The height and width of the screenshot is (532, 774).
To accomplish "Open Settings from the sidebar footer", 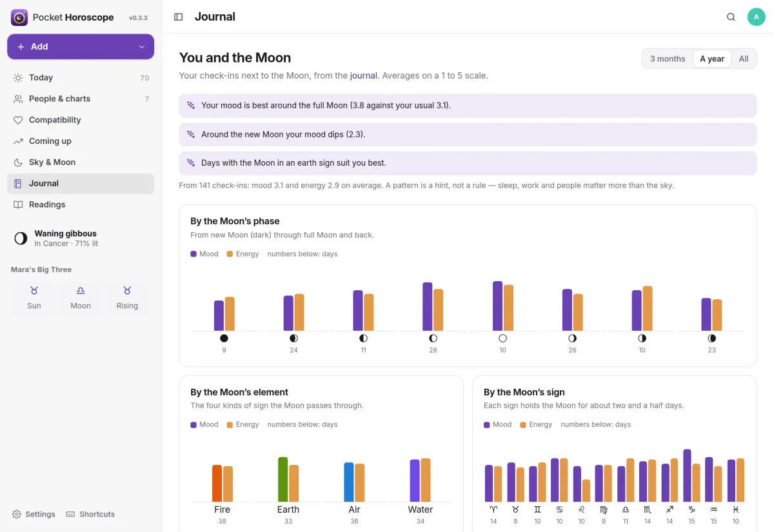I will click(34, 514).
